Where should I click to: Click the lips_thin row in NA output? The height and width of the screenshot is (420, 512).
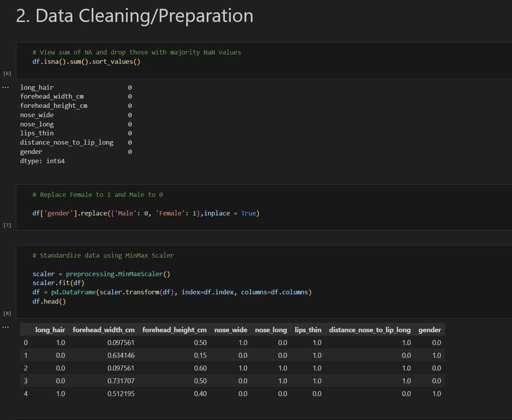pos(76,133)
